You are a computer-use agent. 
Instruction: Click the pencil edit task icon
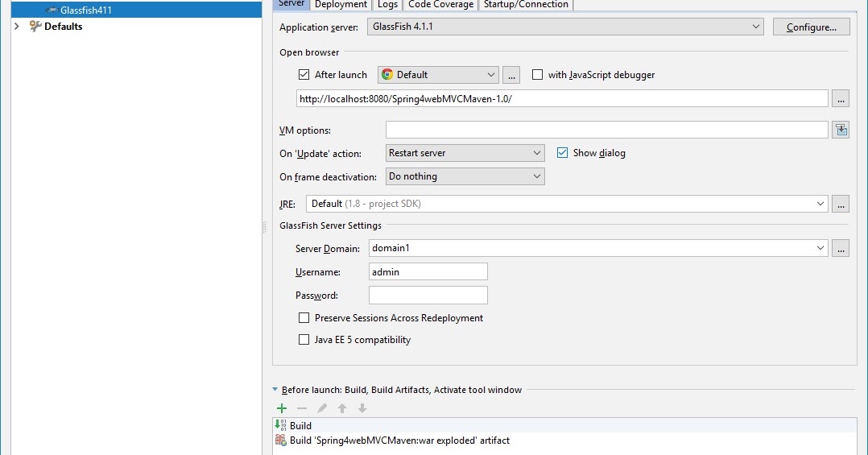coord(321,408)
